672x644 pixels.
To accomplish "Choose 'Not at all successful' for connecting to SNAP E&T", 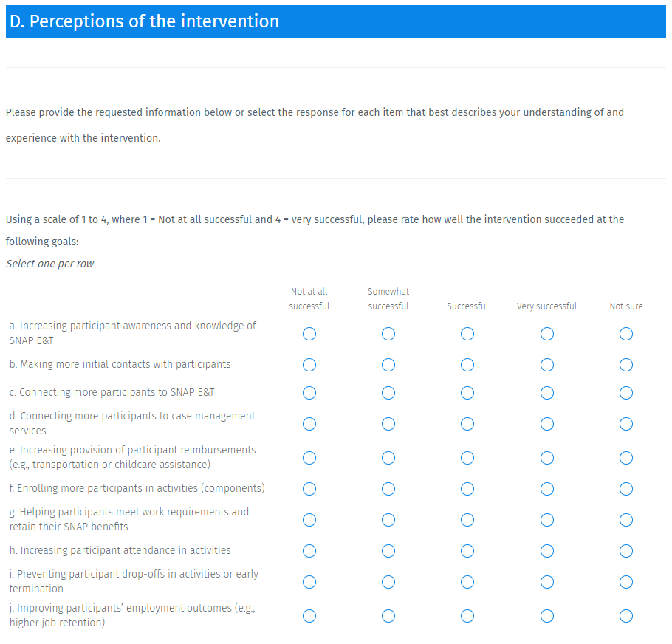I will [x=309, y=391].
